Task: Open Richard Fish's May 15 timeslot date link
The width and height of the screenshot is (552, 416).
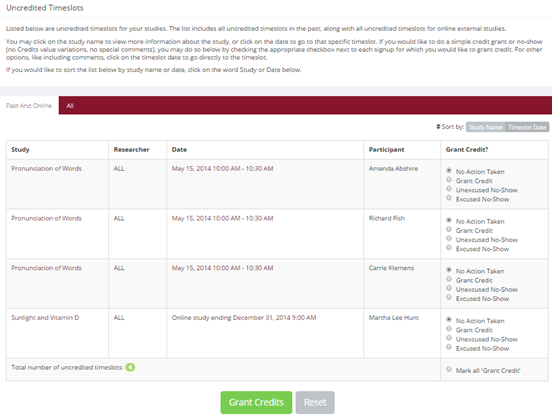Action: [222, 218]
